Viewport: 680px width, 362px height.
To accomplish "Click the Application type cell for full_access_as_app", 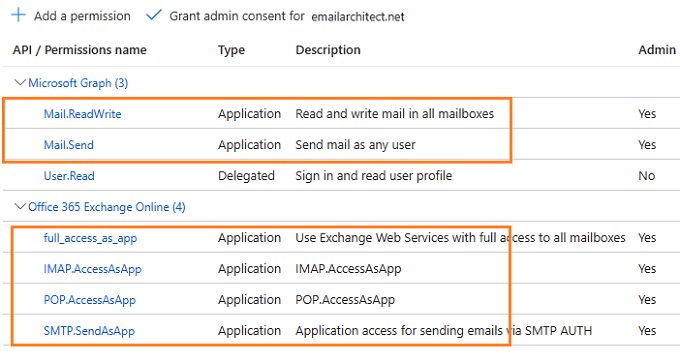I will pyautogui.click(x=249, y=238).
